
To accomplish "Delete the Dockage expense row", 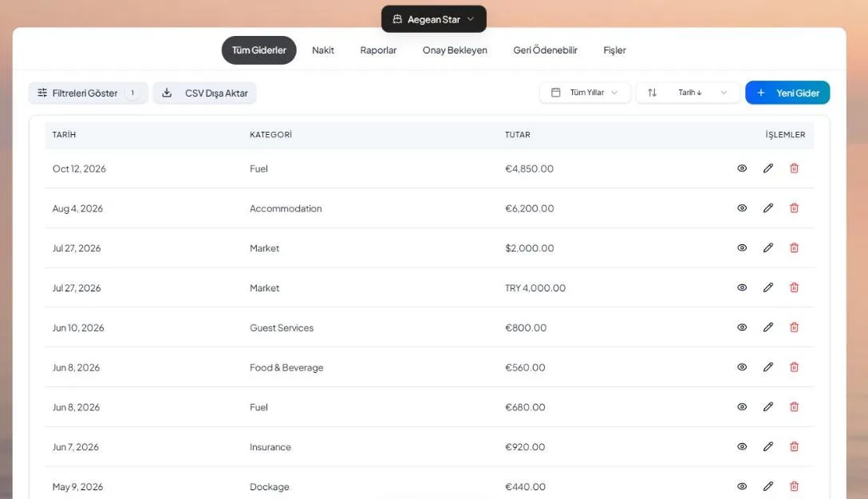I will coord(794,486).
